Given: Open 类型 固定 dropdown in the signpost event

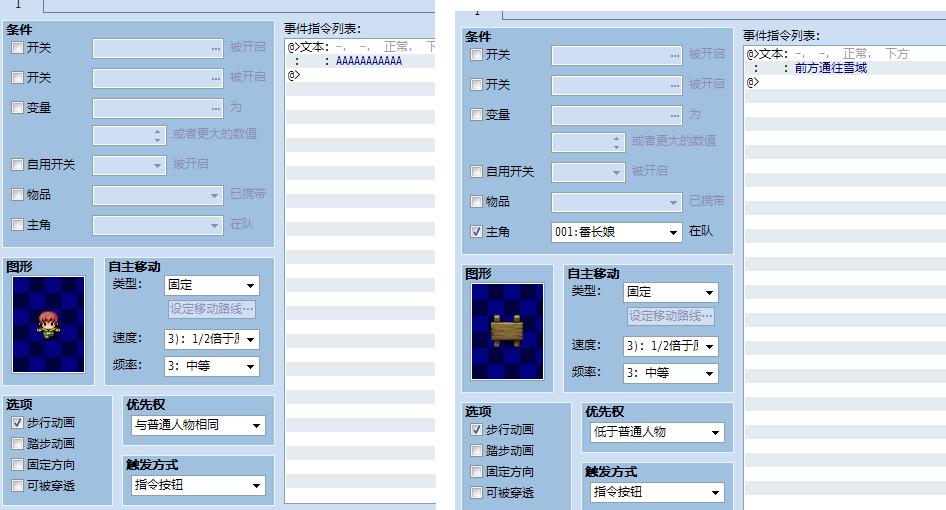Looking at the screenshot, I should coord(671,293).
